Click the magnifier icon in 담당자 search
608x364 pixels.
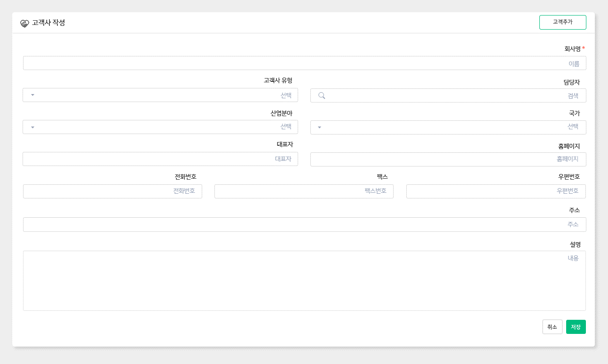click(322, 95)
